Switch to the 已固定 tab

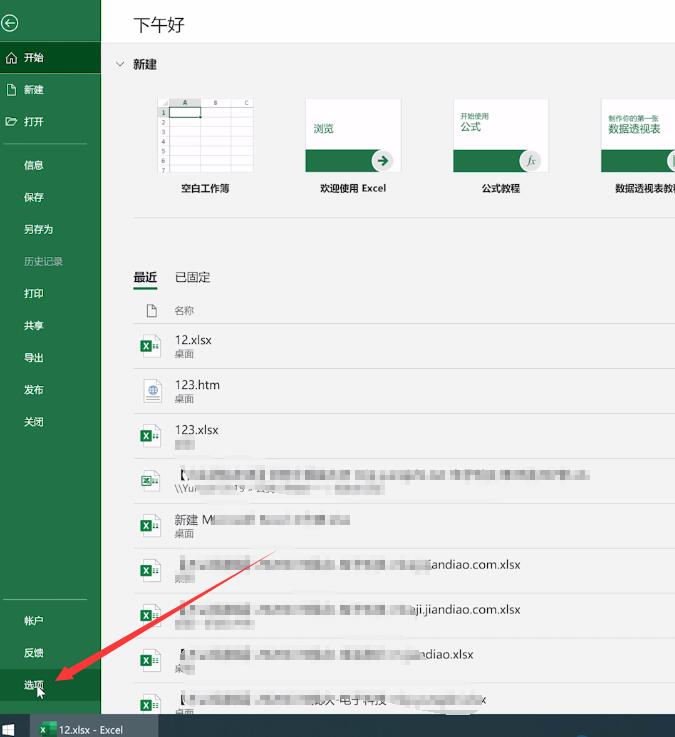(193, 277)
